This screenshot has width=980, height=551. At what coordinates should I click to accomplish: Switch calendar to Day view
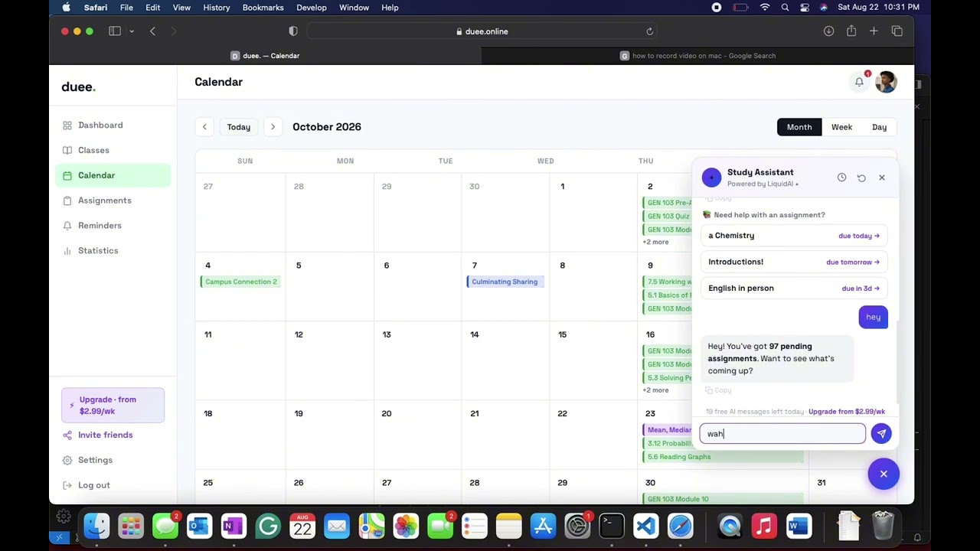[879, 127]
